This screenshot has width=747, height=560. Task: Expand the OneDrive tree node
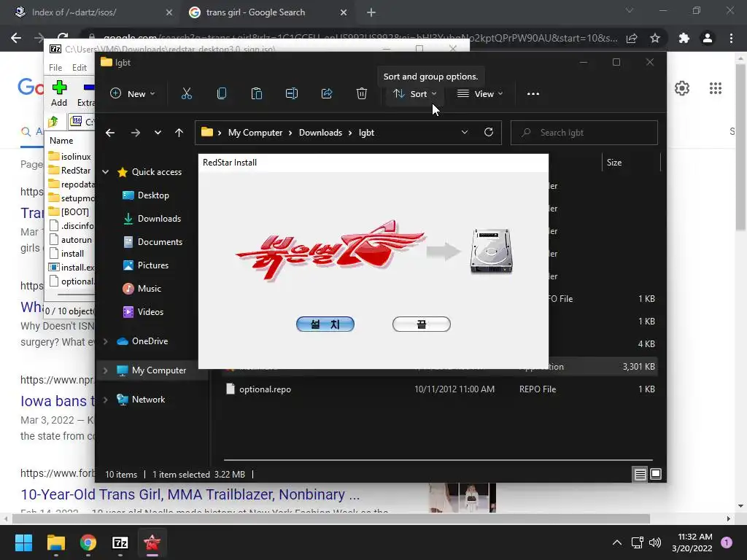tap(105, 341)
